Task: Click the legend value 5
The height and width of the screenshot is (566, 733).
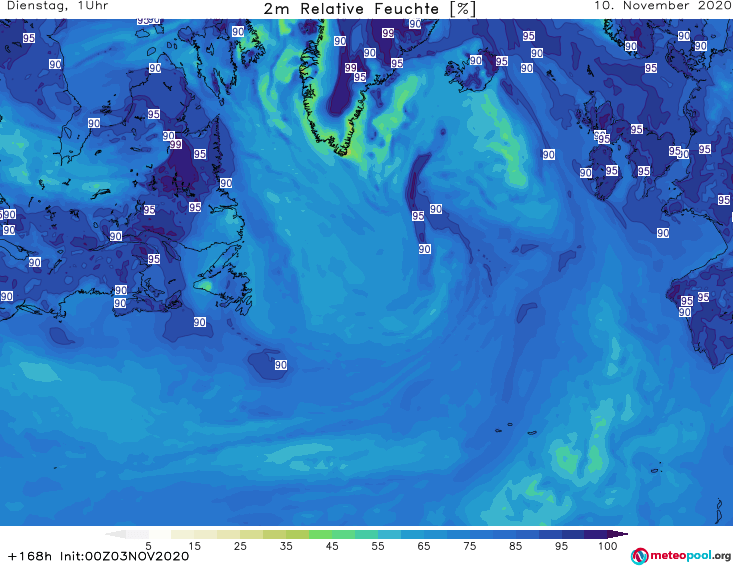Action: [148, 546]
